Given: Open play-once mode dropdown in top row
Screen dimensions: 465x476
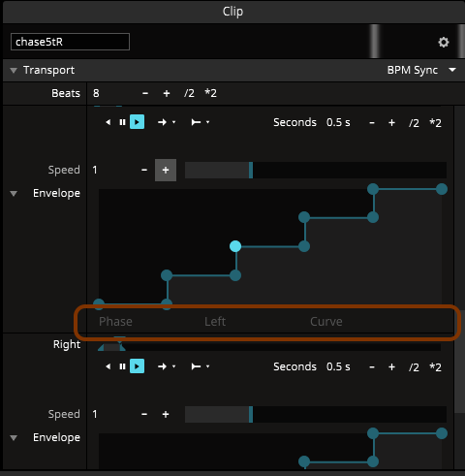Looking at the screenshot, I should click(x=201, y=122).
